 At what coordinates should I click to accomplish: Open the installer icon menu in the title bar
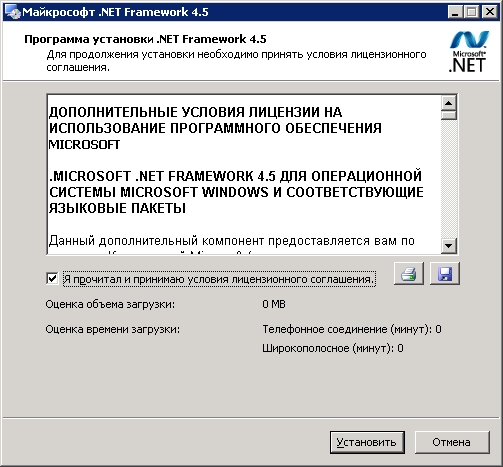point(13,12)
